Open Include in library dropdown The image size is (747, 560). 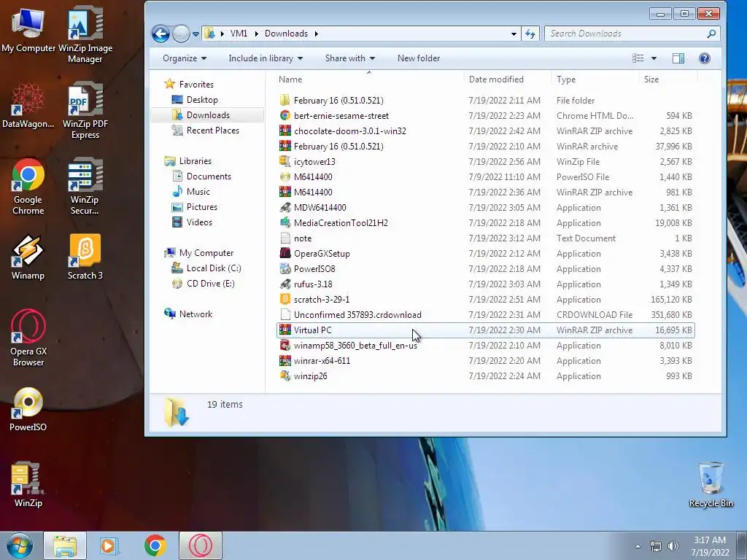point(266,58)
